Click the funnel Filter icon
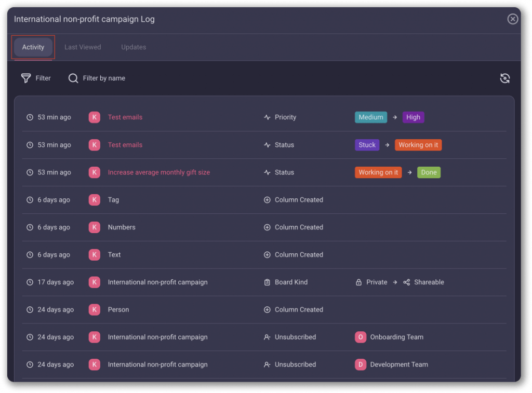 tap(26, 78)
